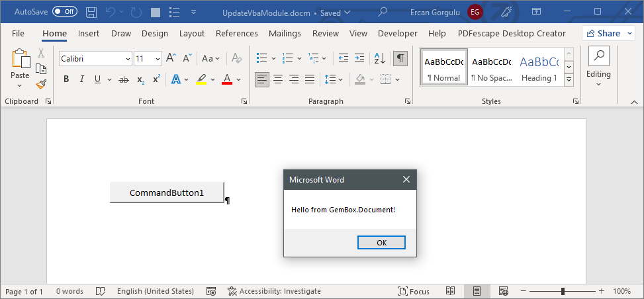Viewport: 644px width, 299px height.
Task: Toggle the AutoSave switch
Action: (65, 11)
